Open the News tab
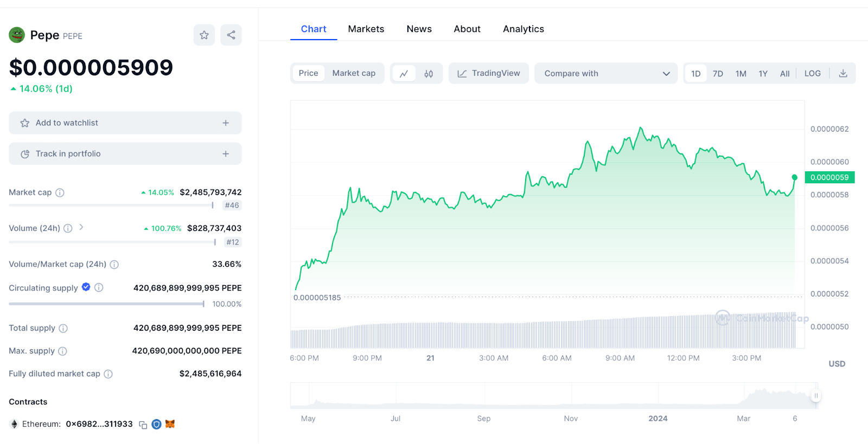This screenshot has width=868, height=444. click(x=419, y=29)
